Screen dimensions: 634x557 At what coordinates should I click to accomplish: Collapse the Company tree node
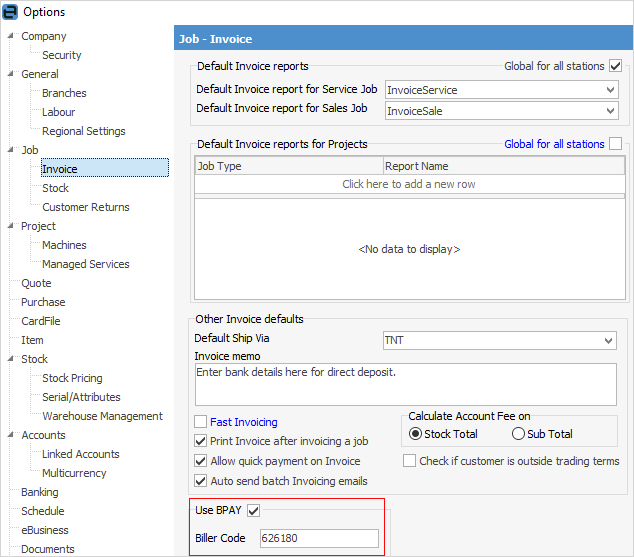tap(10, 36)
